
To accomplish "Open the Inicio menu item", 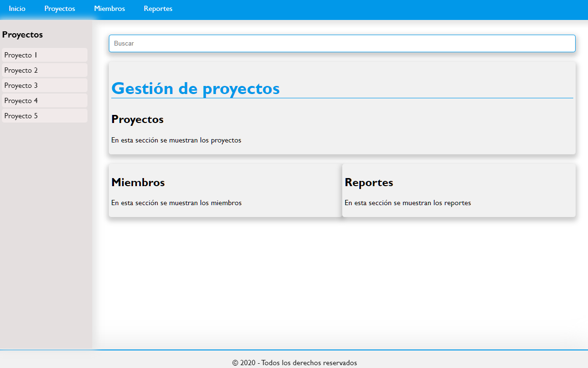I will click(17, 9).
